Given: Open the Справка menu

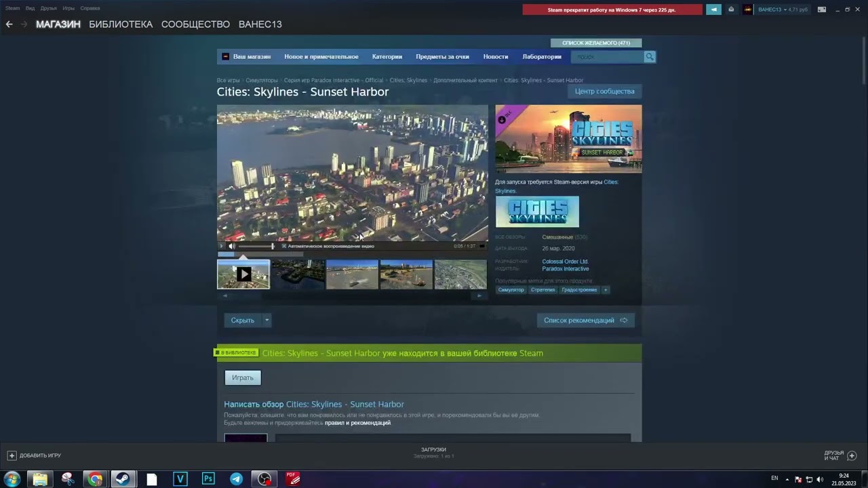Looking at the screenshot, I should point(90,8).
